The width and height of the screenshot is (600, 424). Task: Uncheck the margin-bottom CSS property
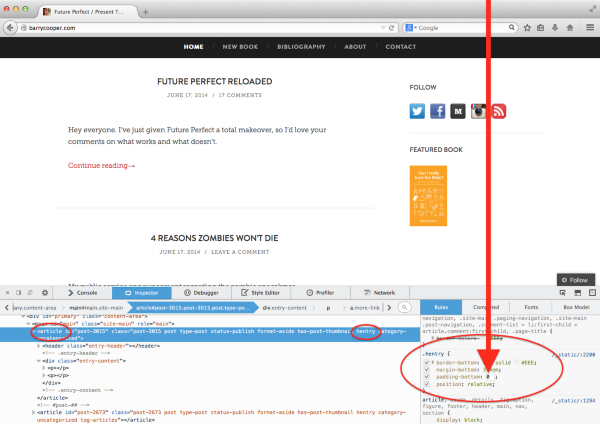click(x=428, y=368)
